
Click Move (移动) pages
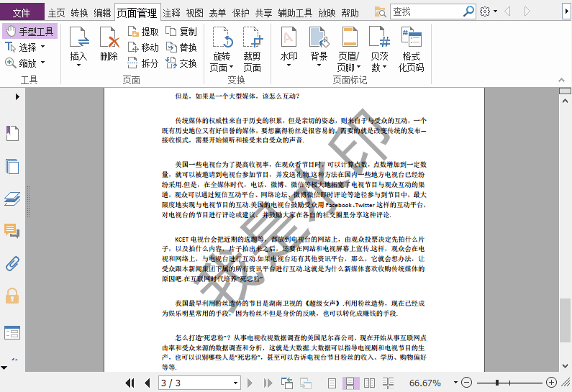(x=143, y=47)
